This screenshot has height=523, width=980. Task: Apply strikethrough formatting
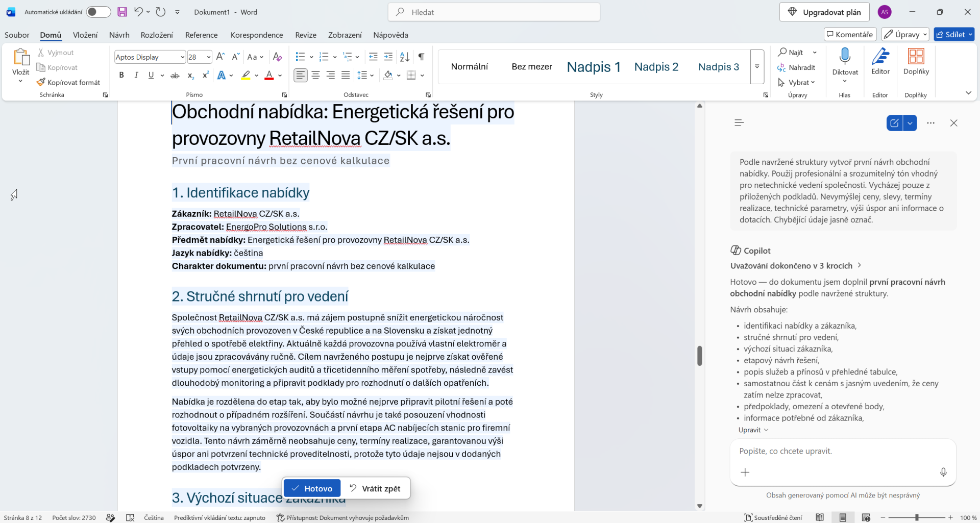click(175, 76)
